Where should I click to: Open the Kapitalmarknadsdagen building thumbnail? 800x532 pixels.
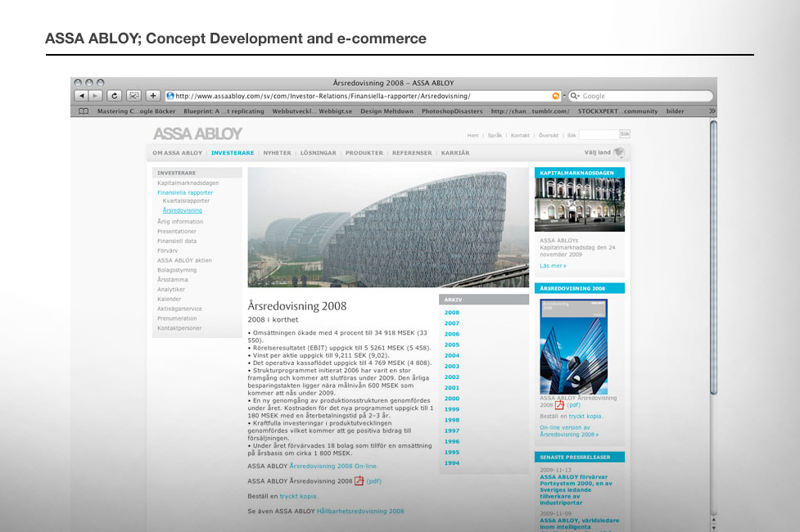[580, 205]
